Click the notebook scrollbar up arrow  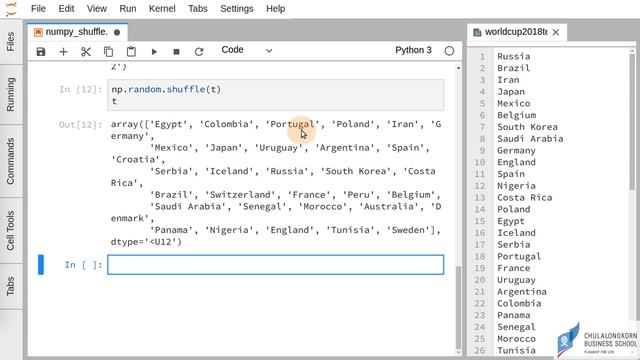pos(458,68)
